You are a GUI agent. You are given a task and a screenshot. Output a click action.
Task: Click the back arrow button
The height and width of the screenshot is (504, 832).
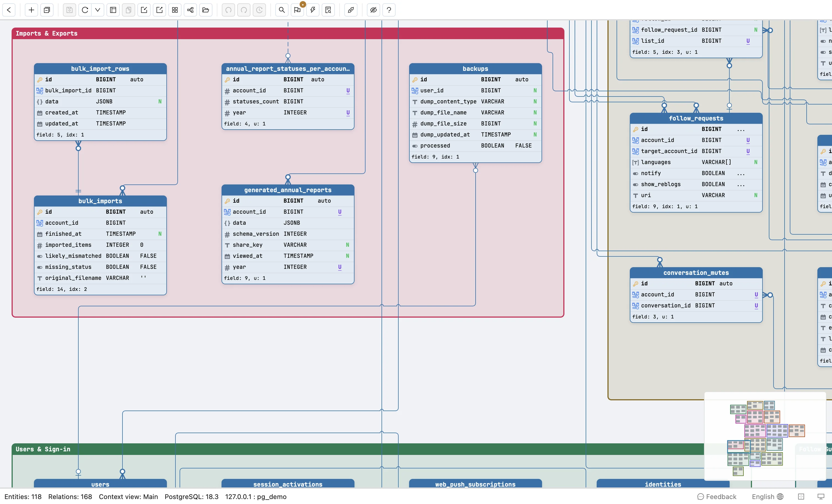tap(9, 10)
